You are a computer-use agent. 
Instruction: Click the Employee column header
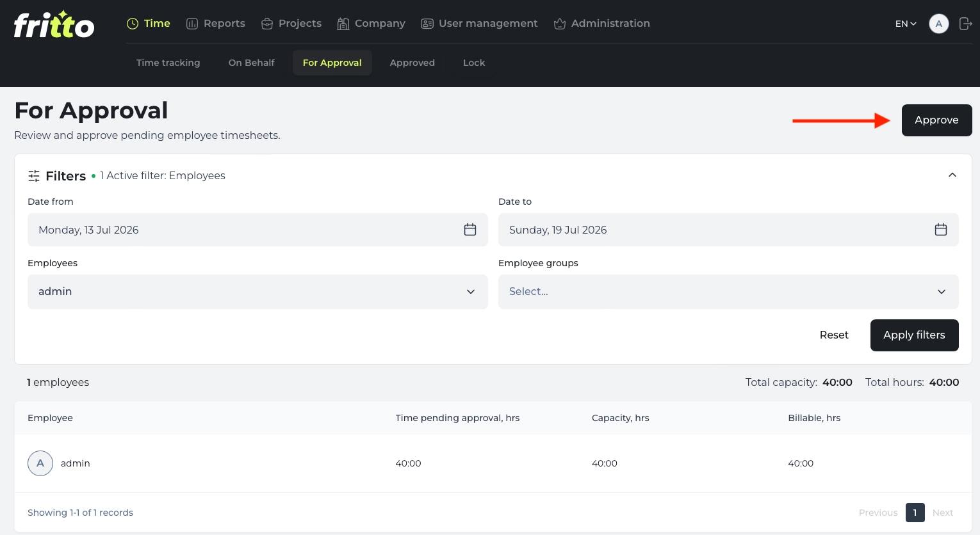tap(51, 418)
